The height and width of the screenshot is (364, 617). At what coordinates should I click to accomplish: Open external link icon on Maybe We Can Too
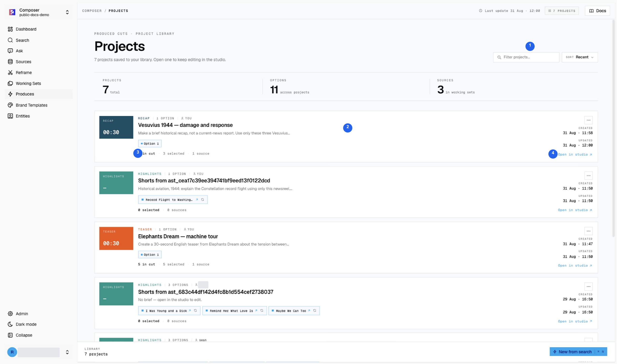point(309,310)
